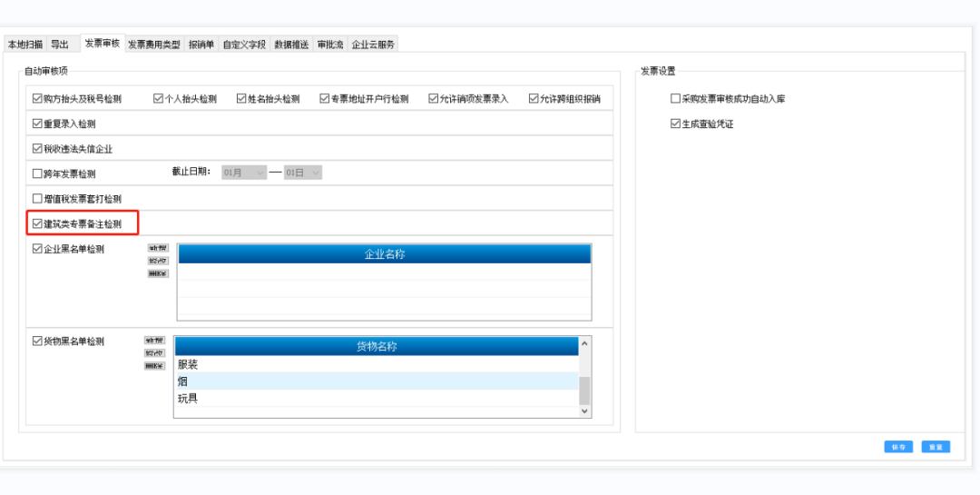The height and width of the screenshot is (495, 980).
Task: Click the top button beside 货物黑名单检测
Action: [x=154, y=341]
